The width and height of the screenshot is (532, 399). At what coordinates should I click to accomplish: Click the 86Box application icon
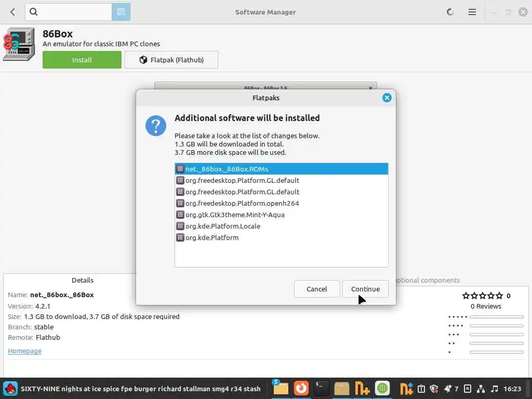pyautogui.click(x=19, y=45)
